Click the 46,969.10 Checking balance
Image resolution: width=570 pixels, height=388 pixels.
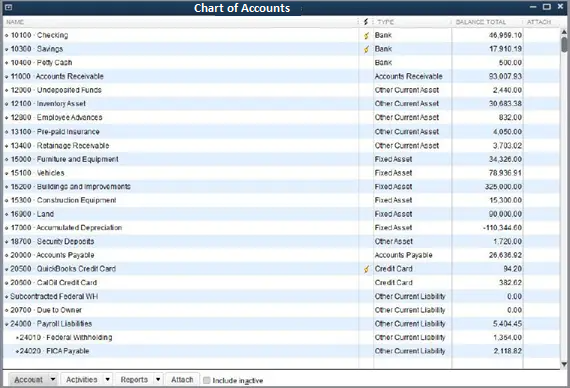505,35
